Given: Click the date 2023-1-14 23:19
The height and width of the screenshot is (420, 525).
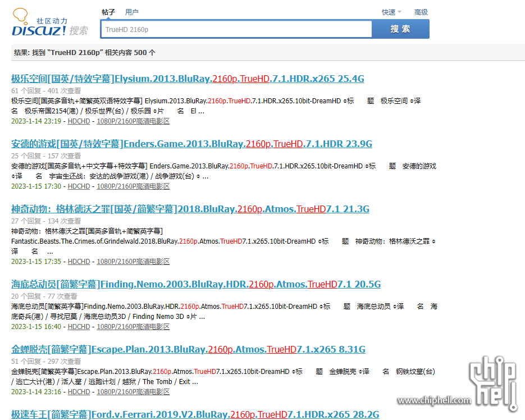Looking at the screenshot, I should 36,121.
